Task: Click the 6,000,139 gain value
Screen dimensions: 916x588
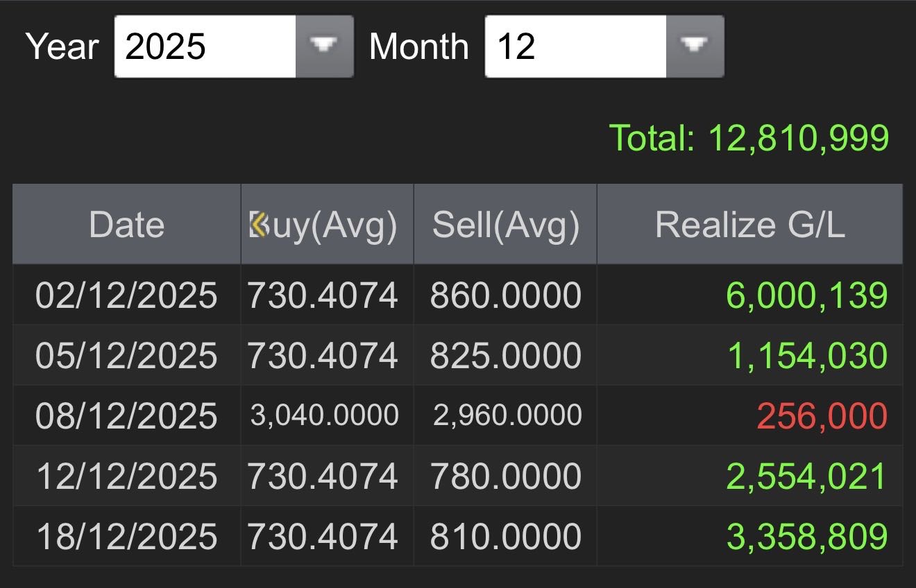Action: 806,295
